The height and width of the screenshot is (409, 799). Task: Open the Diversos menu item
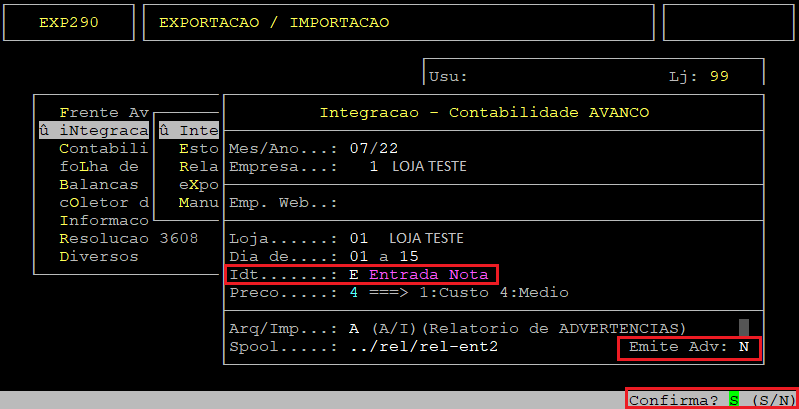click(99, 256)
